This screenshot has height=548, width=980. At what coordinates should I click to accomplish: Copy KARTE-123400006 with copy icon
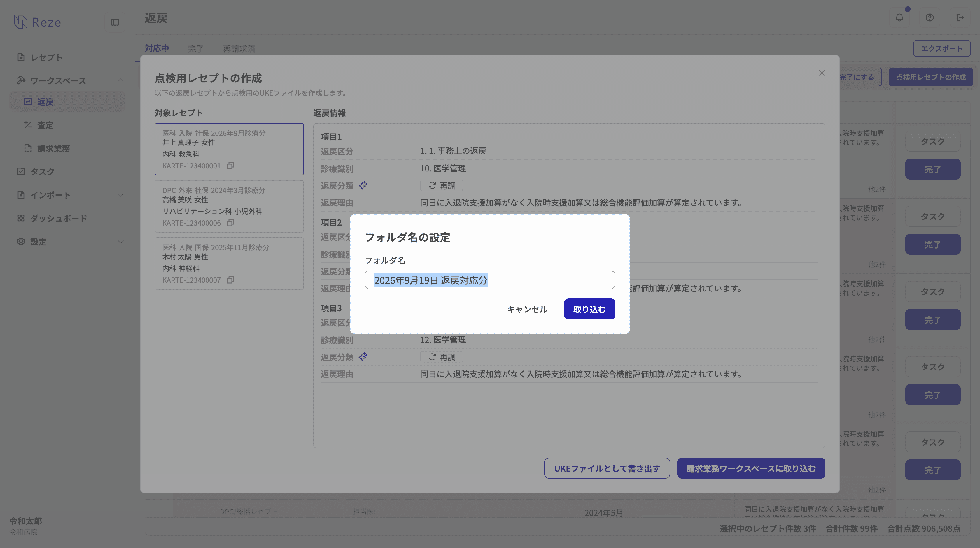click(230, 223)
